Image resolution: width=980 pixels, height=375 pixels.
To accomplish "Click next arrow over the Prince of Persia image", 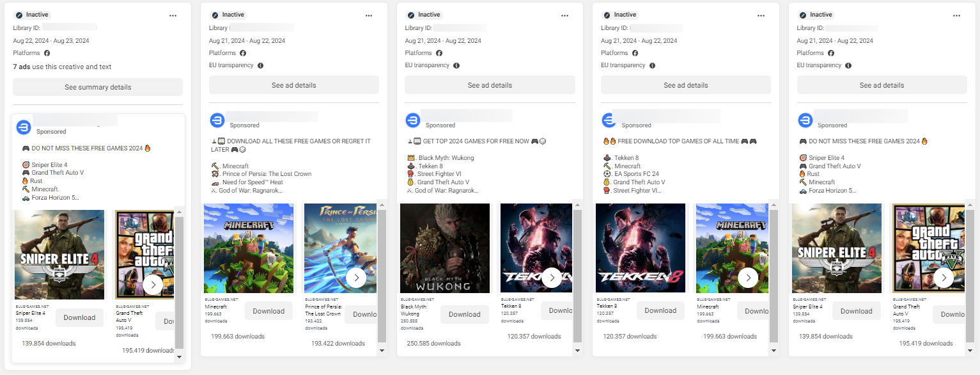I will tap(356, 277).
